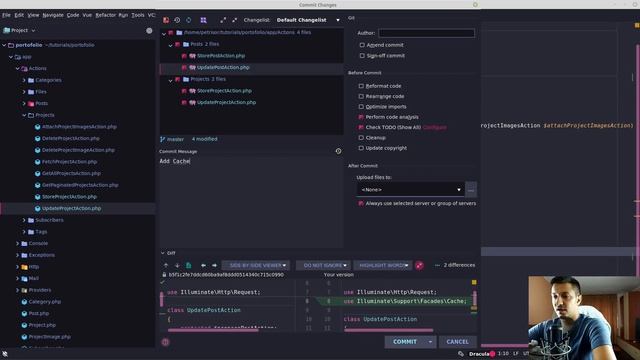Click the Revert icon in commit toolbar

(177, 20)
